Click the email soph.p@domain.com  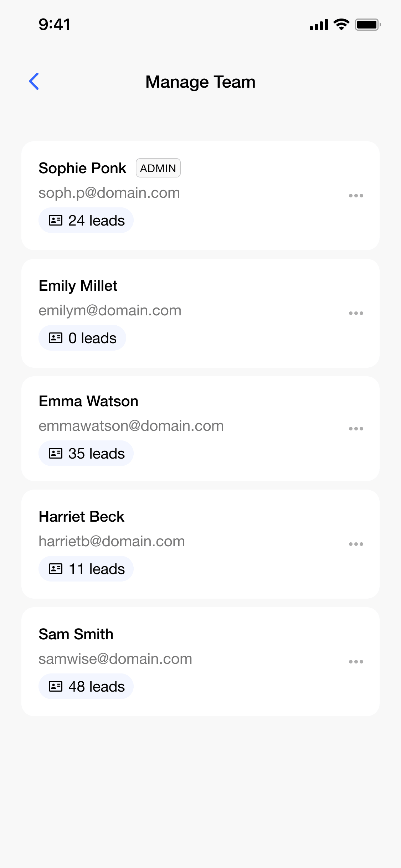point(109,193)
